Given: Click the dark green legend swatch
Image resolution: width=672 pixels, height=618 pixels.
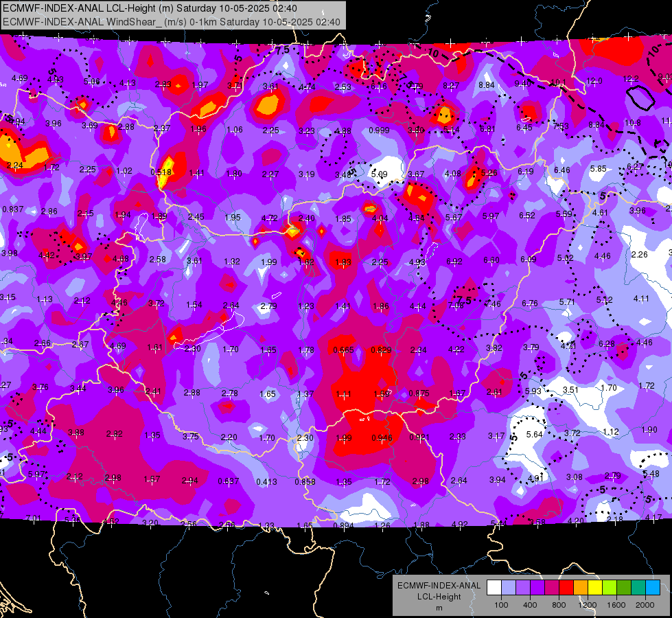Looking at the screenshot, I should pos(624,588).
